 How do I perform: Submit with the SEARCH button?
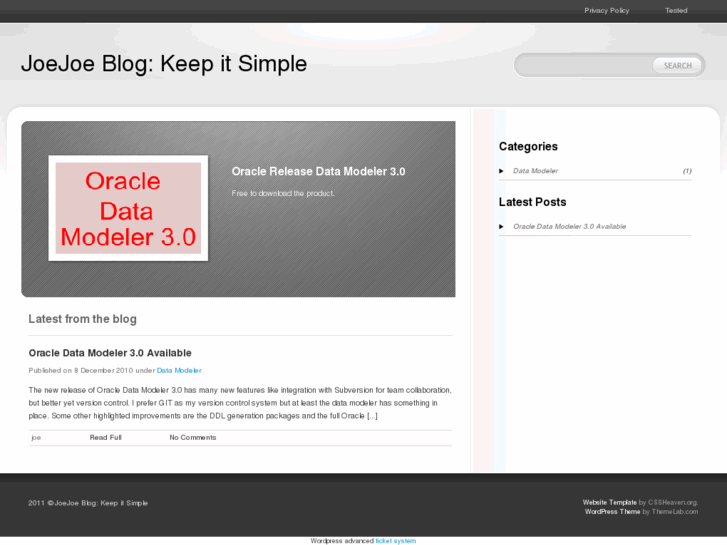(677, 65)
